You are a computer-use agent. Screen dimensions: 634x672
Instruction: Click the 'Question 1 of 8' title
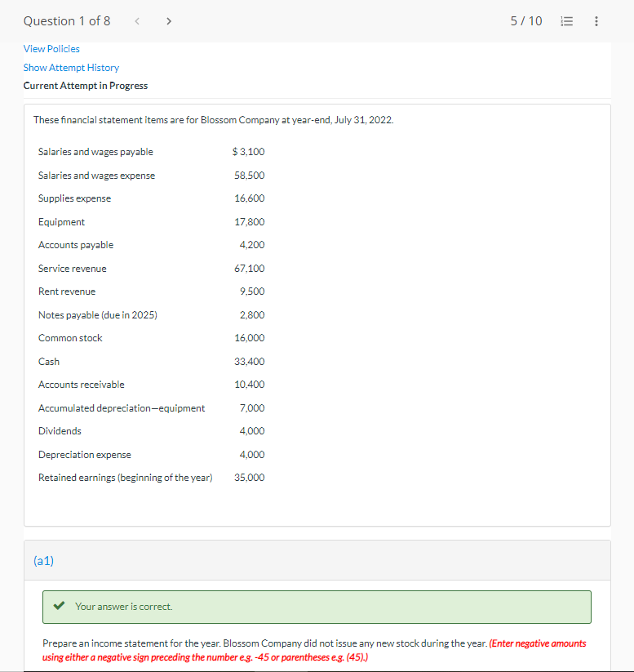click(67, 21)
